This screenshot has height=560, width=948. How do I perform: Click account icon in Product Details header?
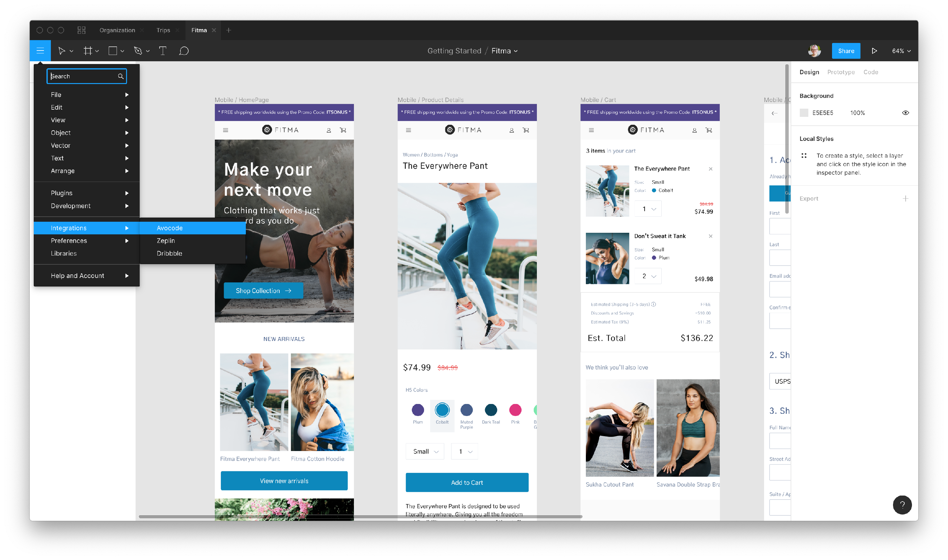click(x=512, y=130)
